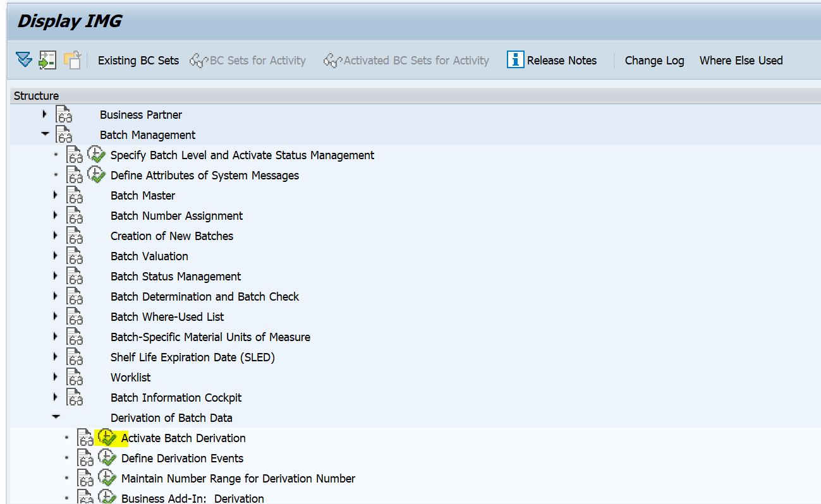Viewport: 821px width, 504px height.
Task: Execute the Business Add-In: Derivation activity
Action: 107,497
